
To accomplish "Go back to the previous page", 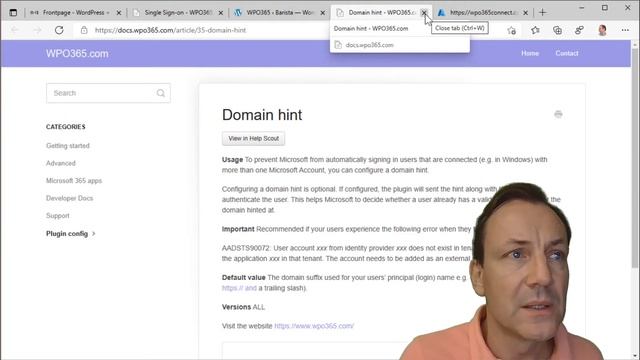I will point(15,30).
